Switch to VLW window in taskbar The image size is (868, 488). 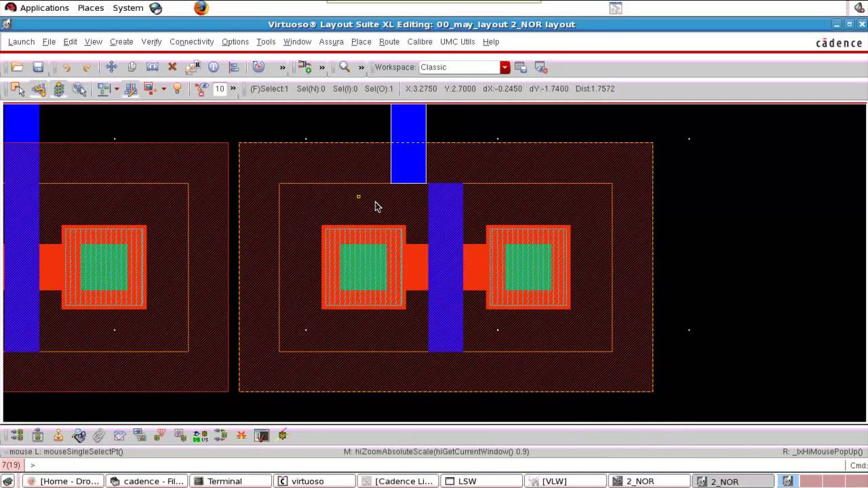[x=565, y=481]
